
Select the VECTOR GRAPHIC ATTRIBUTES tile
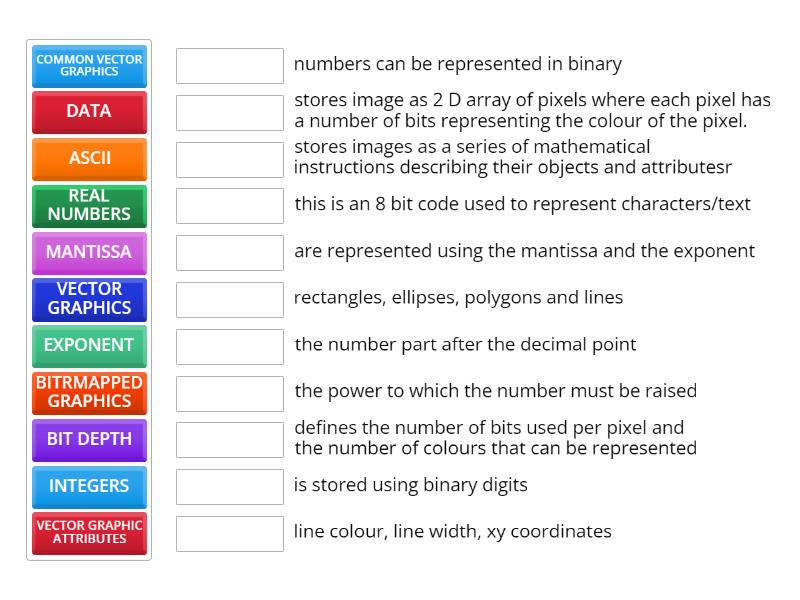click(89, 533)
